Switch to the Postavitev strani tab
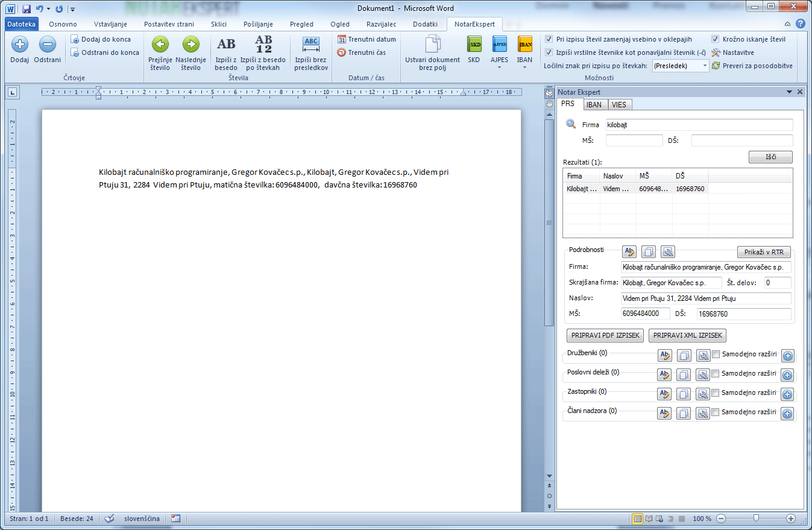This screenshot has width=812, height=530. (x=169, y=24)
